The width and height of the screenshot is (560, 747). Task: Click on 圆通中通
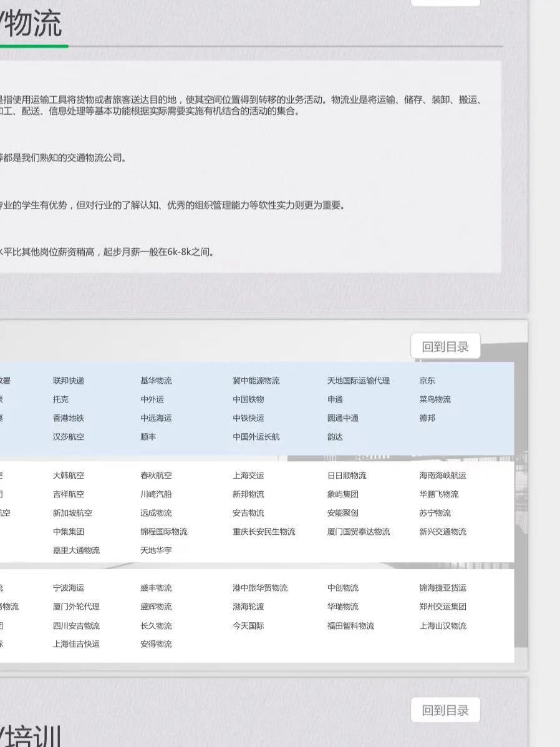(x=343, y=417)
